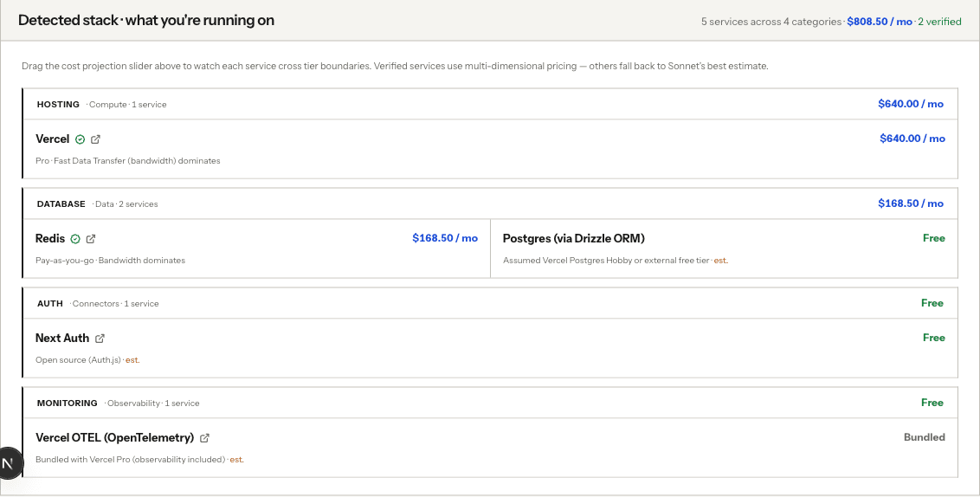The width and height of the screenshot is (980, 497).
Task: Select the Redis service name
Action: point(50,238)
